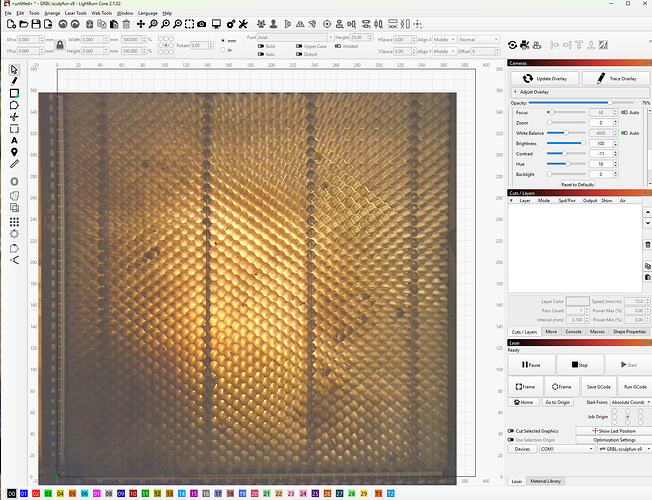This screenshot has height=500, width=652.
Task: Open the Start From Absolute Coords dropdown
Action: point(631,402)
